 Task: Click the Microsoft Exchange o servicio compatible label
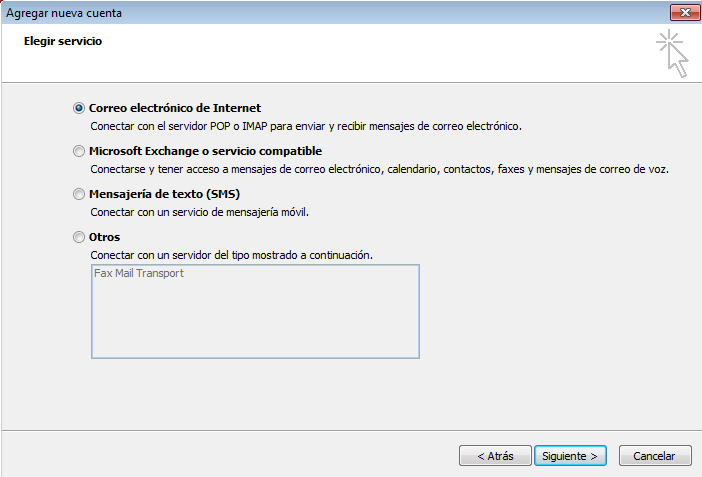coord(205,151)
